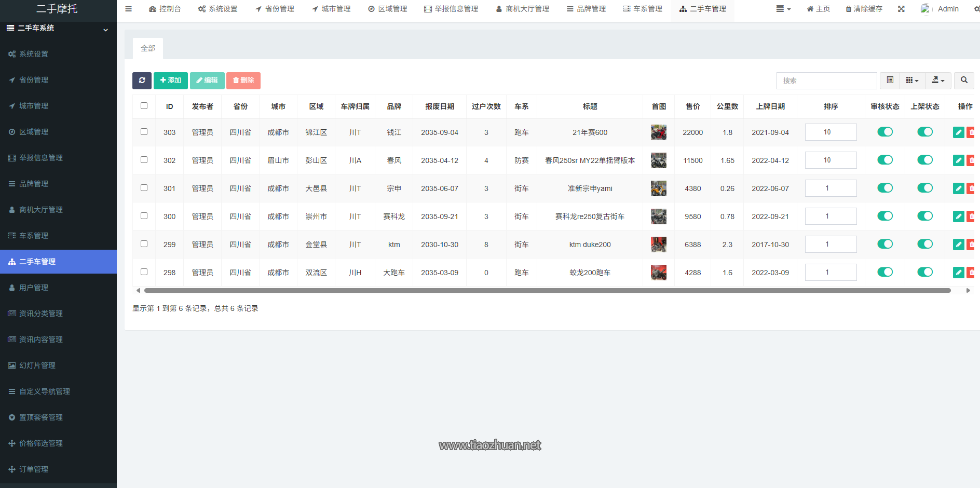Check the checkbox for row 298
The height and width of the screenshot is (488, 980).
coord(144,272)
